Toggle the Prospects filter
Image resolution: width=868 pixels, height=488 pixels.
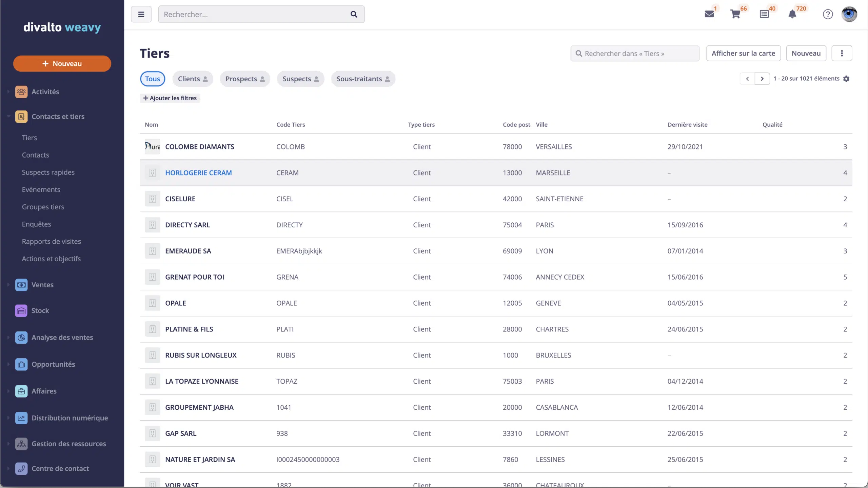coord(245,79)
